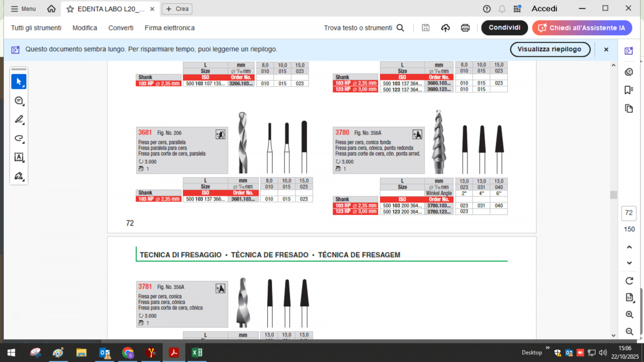Viewport: 644px width, 362px height.
Task: Zoom out with the magnifier minus icon
Action: click(x=629, y=332)
